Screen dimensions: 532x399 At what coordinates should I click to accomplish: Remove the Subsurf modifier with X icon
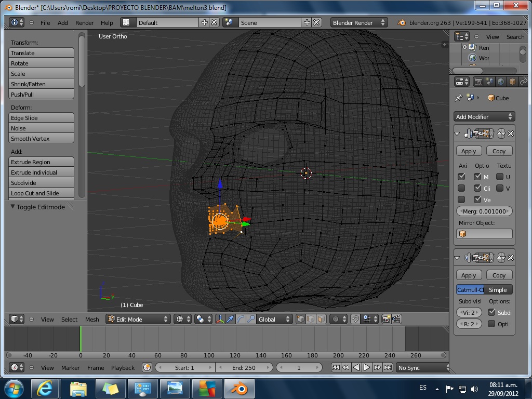pos(510,258)
